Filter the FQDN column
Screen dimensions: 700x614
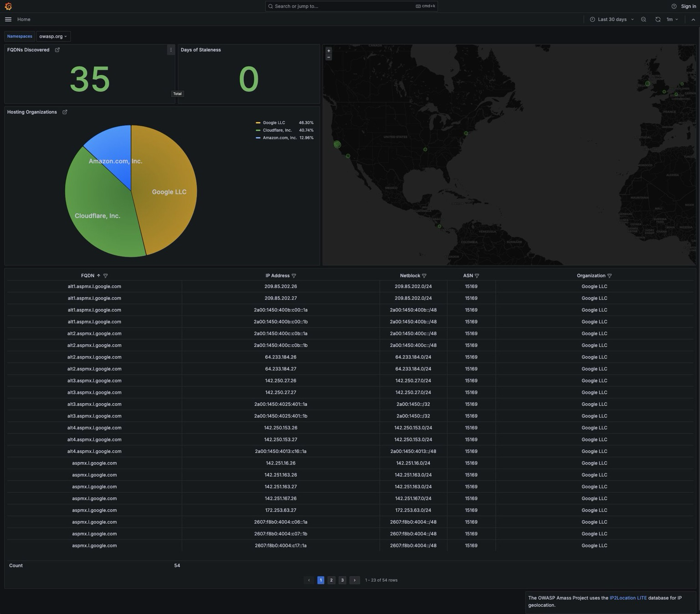105,276
